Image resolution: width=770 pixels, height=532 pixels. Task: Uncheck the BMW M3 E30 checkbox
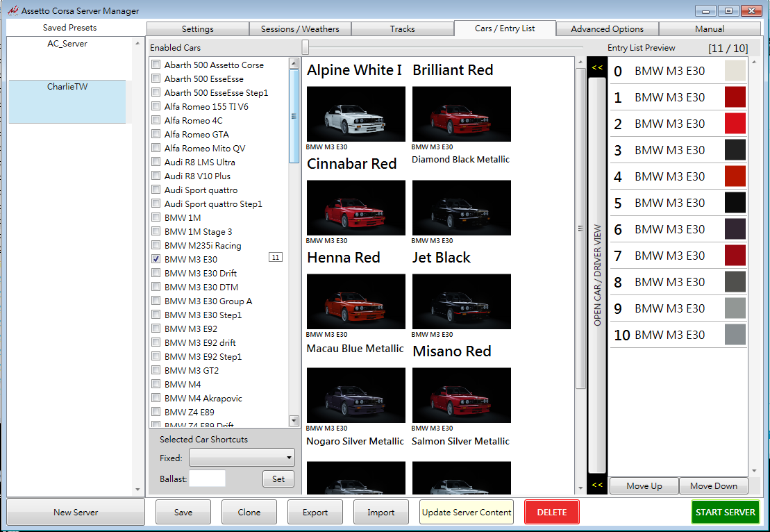[156, 259]
